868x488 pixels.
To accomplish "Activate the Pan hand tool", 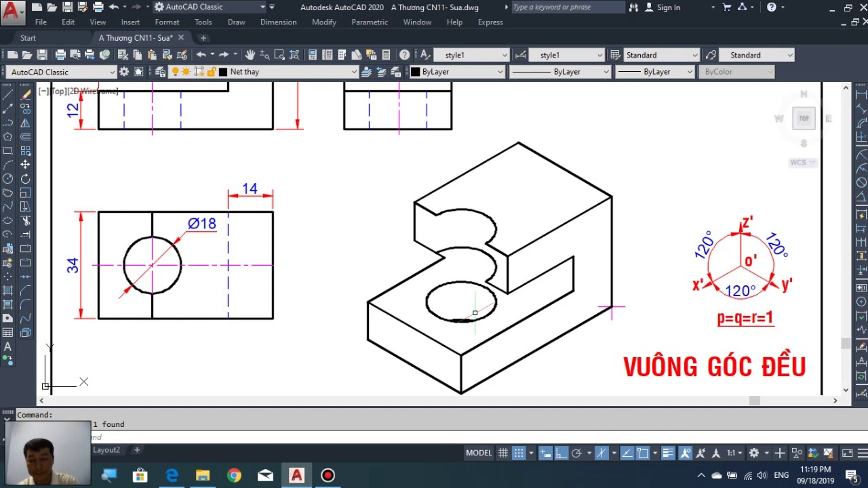I will tap(250, 55).
